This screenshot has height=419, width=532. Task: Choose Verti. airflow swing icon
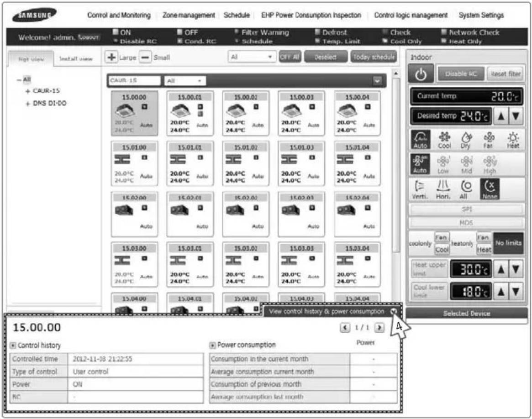click(x=420, y=189)
